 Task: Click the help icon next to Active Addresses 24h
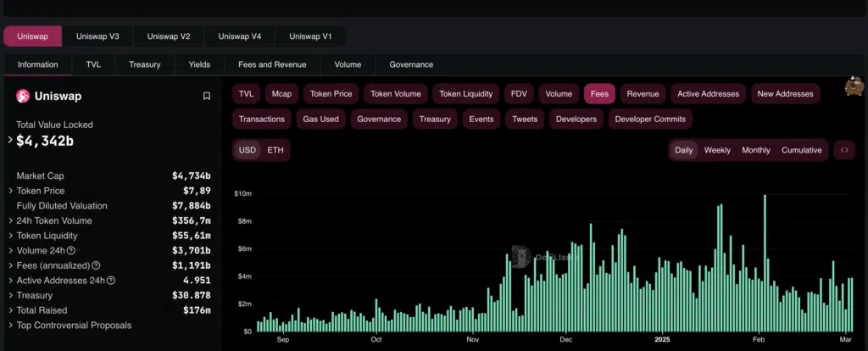click(x=111, y=281)
